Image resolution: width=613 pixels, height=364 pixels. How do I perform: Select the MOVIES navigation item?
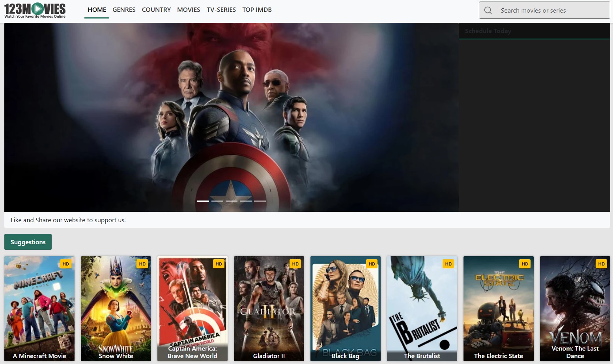[x=189, y=9]
